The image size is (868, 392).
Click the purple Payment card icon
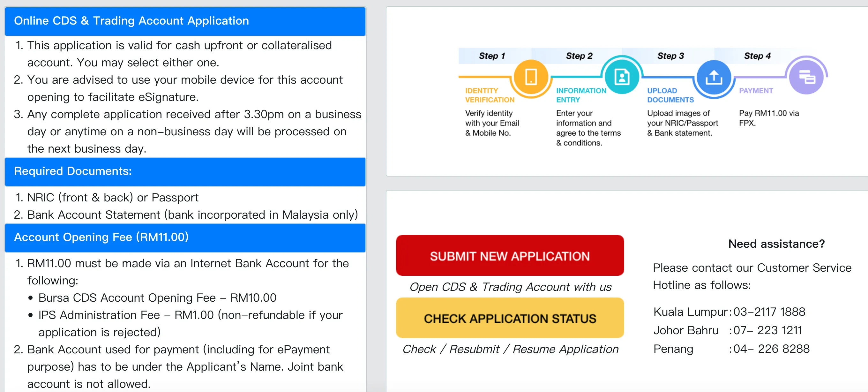pyautogui.click(x=806, y=78)
